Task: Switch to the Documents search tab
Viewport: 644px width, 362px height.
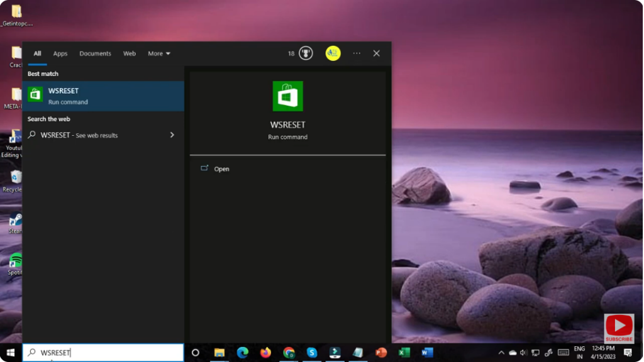Action: pyautogui.click(x=95, y=53)
